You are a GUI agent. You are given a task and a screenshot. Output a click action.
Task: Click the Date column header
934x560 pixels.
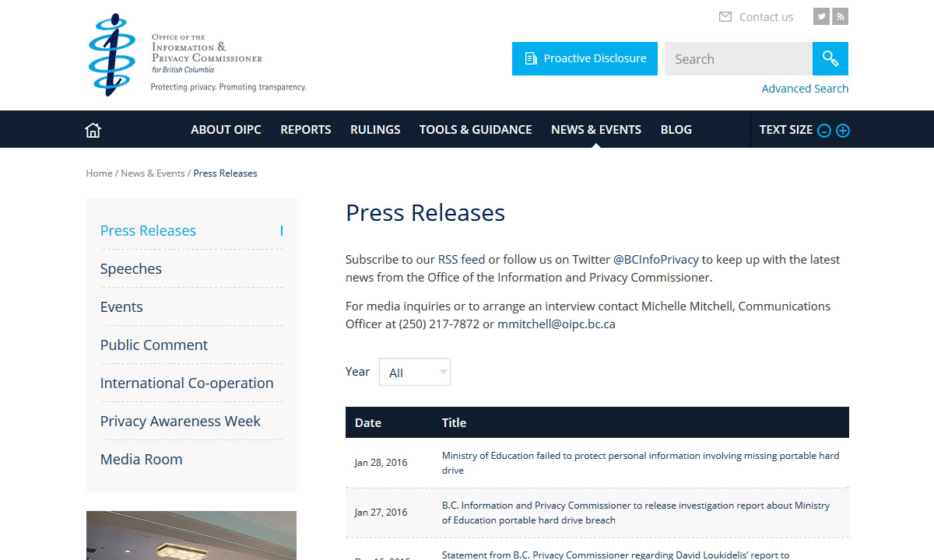(368, 423)
